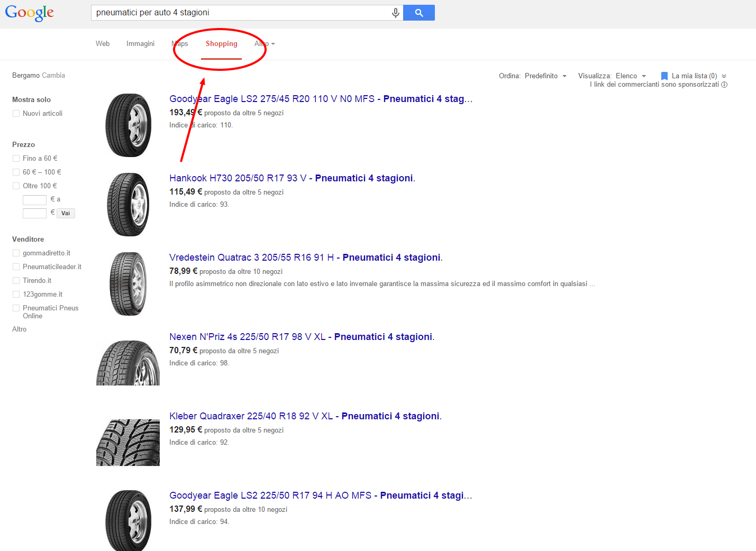Click the 78,99 € price text

click(x=184, y=271)
